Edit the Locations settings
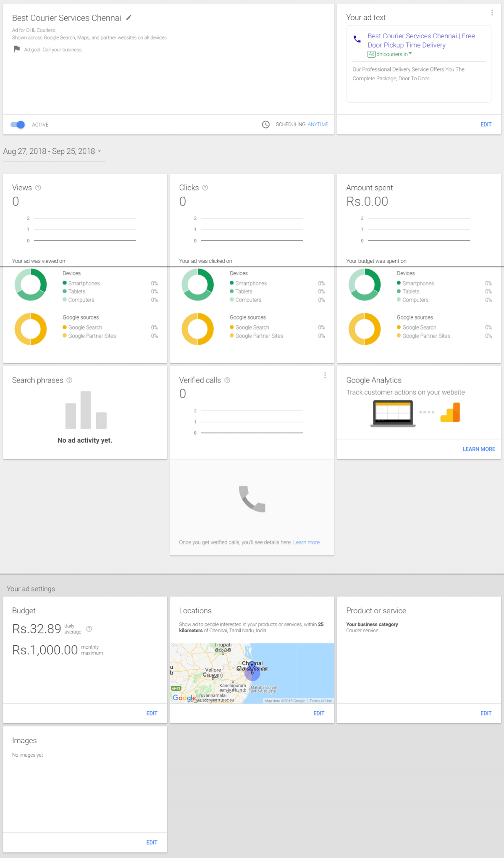Viewport: 504px width, 858px height. click(319, 713)
